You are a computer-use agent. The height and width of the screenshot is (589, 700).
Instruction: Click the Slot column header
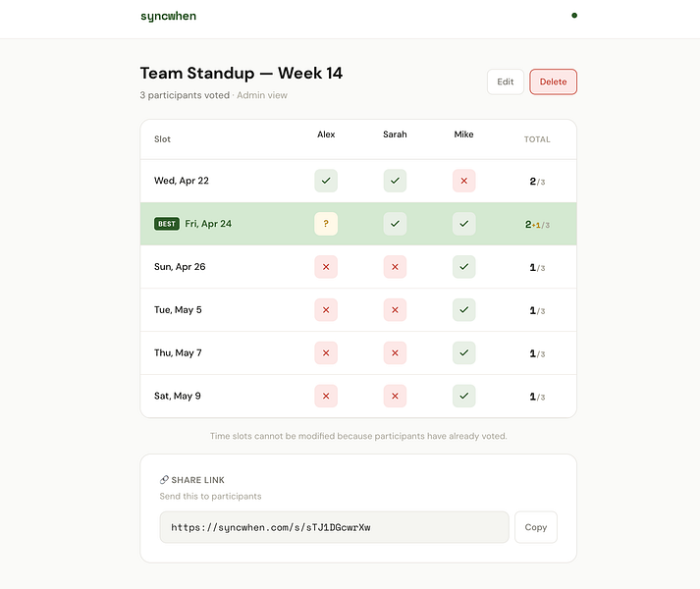[163, 139]
